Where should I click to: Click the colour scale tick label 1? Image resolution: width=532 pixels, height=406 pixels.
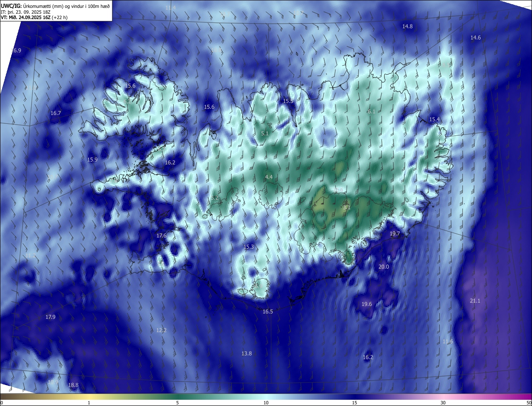point(89,403)
